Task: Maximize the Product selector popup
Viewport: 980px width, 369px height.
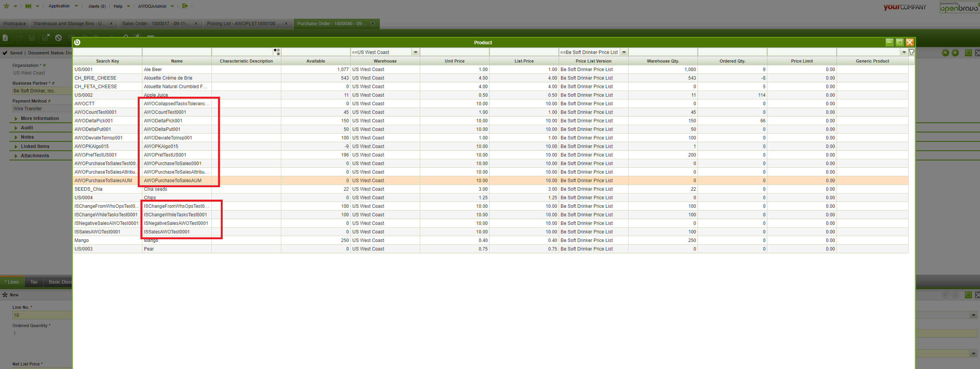Action: coord(899,42)
